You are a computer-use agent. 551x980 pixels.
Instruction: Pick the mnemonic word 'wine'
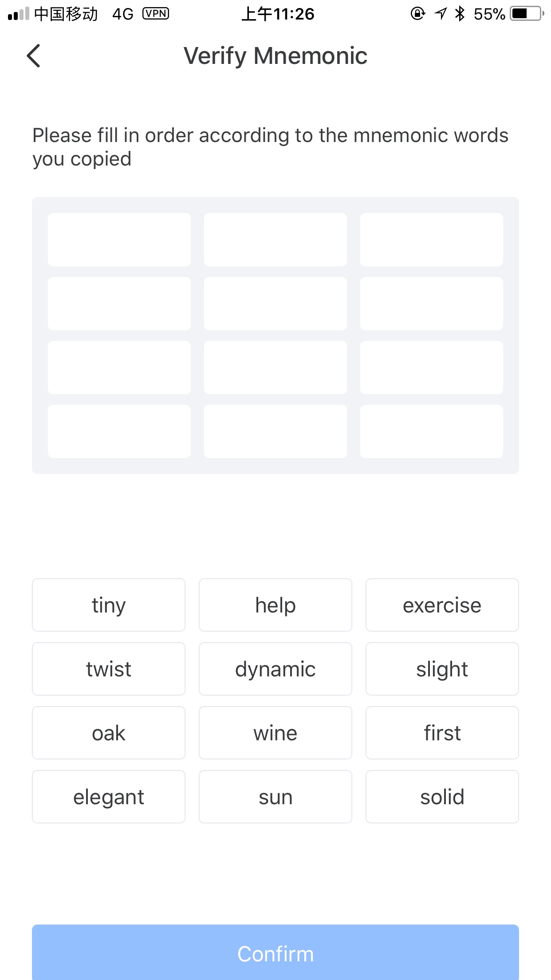[x=275, y=733]
